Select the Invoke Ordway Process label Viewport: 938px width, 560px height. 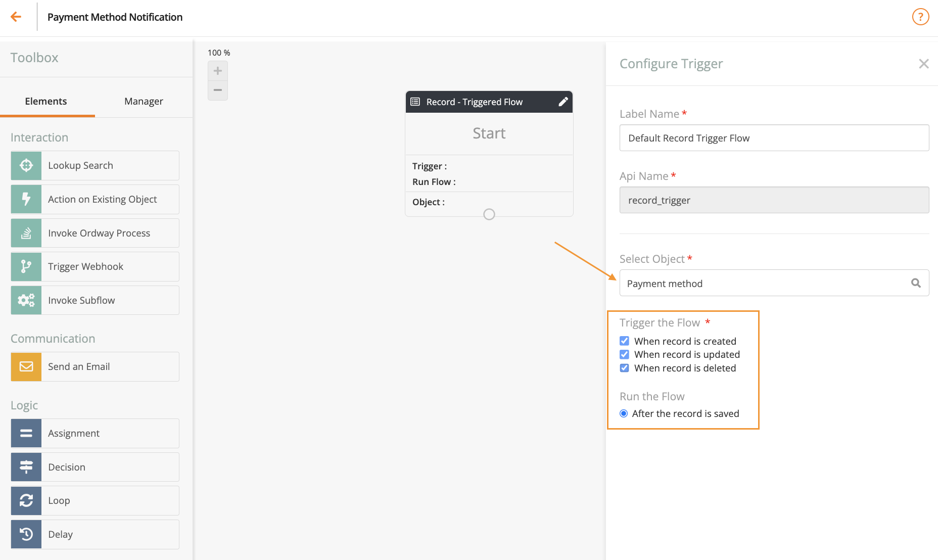click(99, 233)
